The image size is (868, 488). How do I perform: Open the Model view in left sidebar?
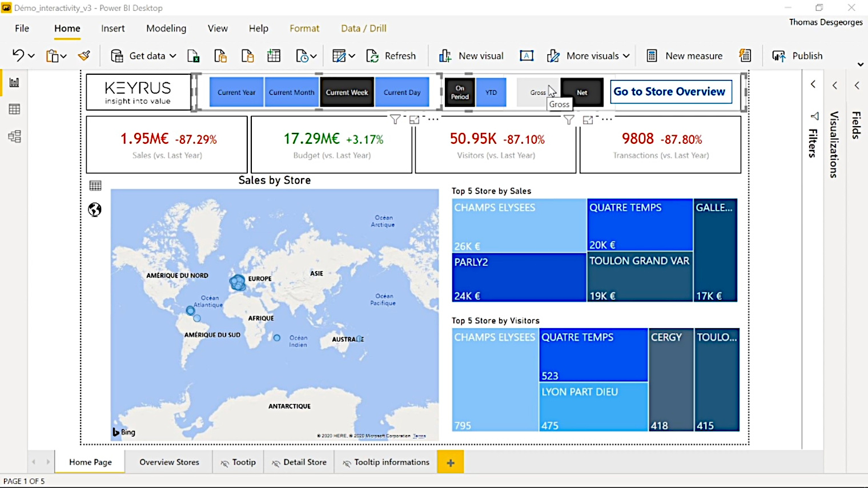pos(14,136)
